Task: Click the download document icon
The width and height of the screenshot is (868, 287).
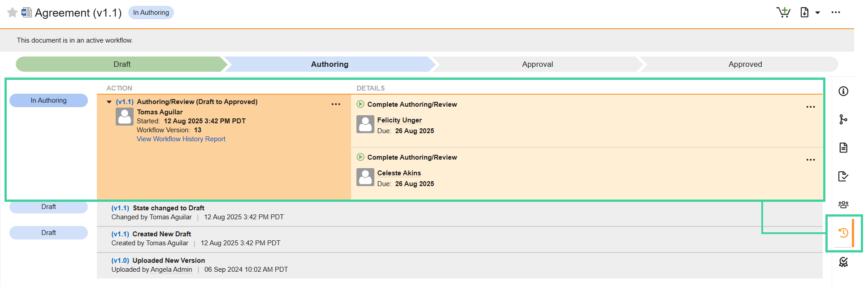Action: coord(804,13)
